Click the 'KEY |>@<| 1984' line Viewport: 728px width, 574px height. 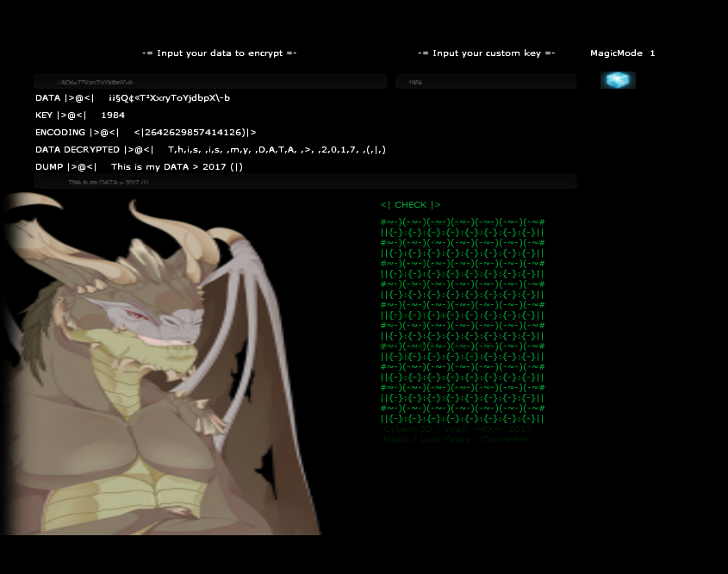(80, 115)
